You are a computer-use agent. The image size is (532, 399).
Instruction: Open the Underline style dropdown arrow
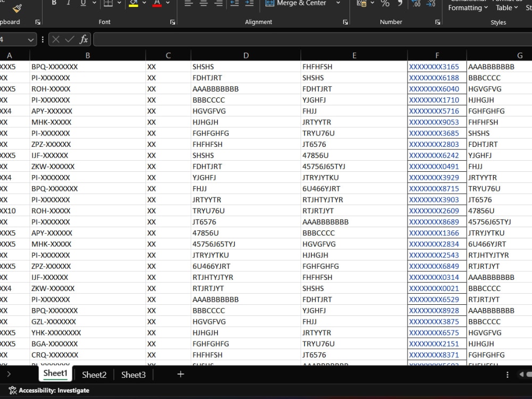coord(94,3)
